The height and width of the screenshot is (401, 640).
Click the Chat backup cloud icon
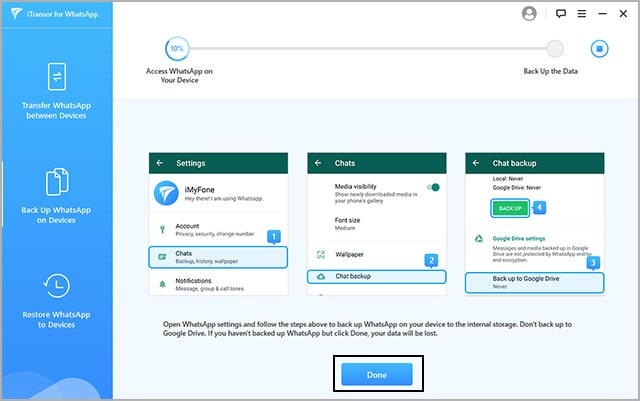(x=321, y=276)
